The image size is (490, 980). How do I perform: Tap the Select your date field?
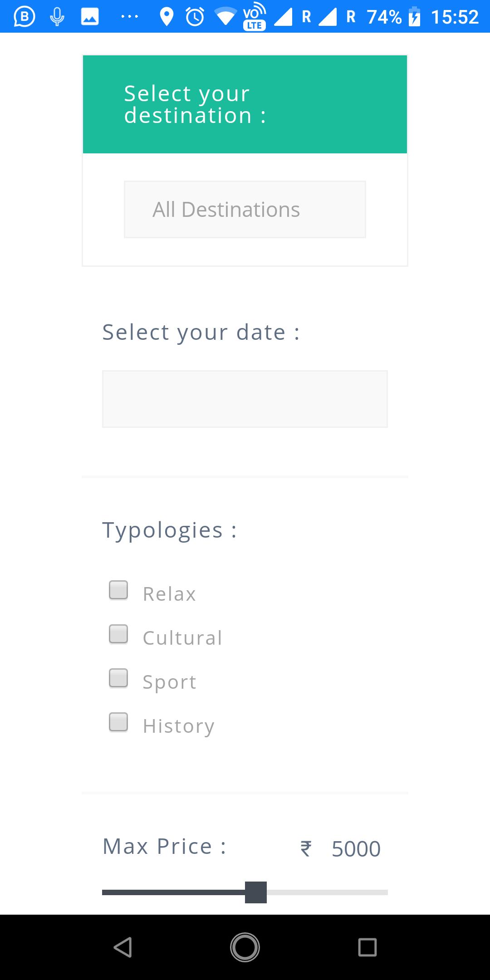coord(245,399)
